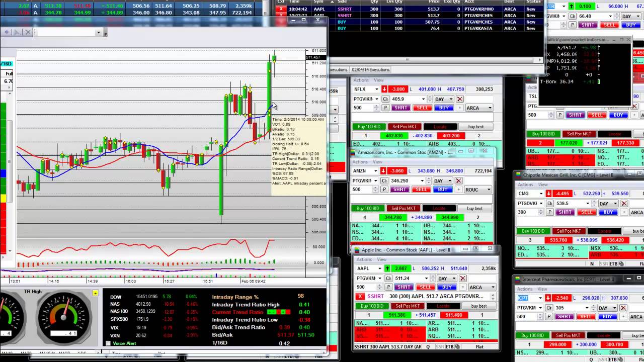Open DAY dropdown in ICPT window

coord(614,308)
